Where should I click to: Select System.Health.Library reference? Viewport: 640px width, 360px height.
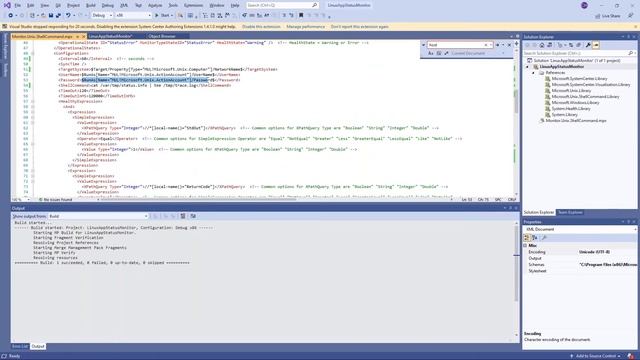[571, 109]
